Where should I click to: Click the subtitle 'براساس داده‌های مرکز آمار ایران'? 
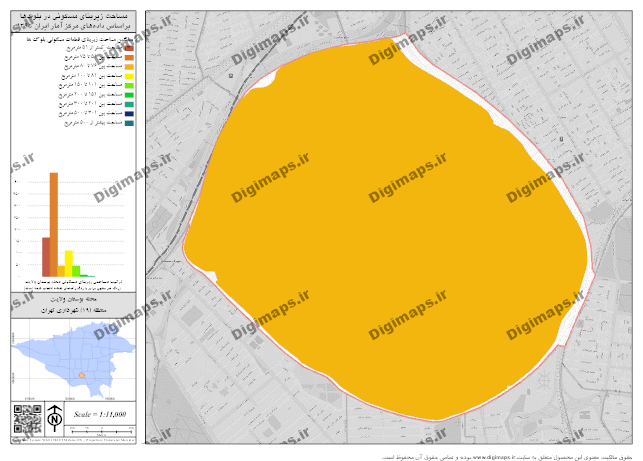[73, 26]
